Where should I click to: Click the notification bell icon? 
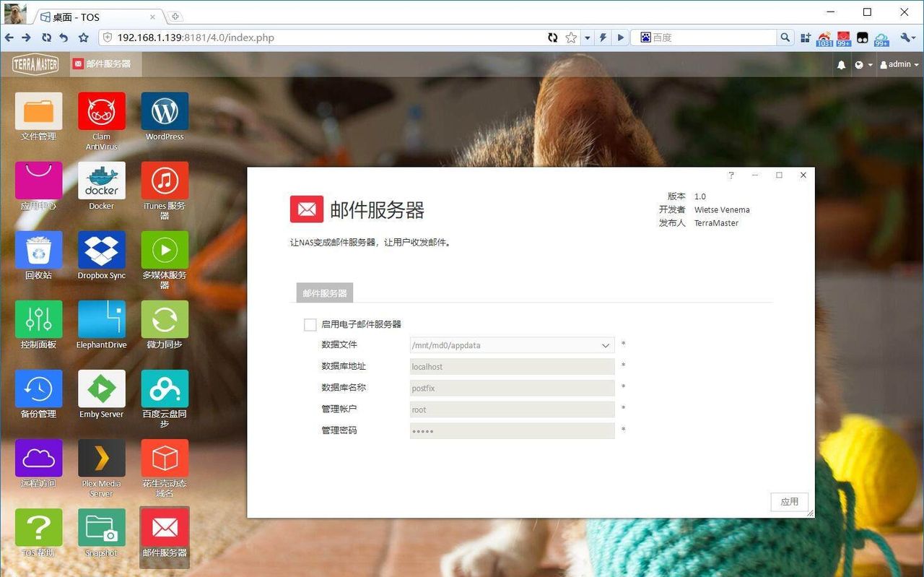tap(841, 65)
